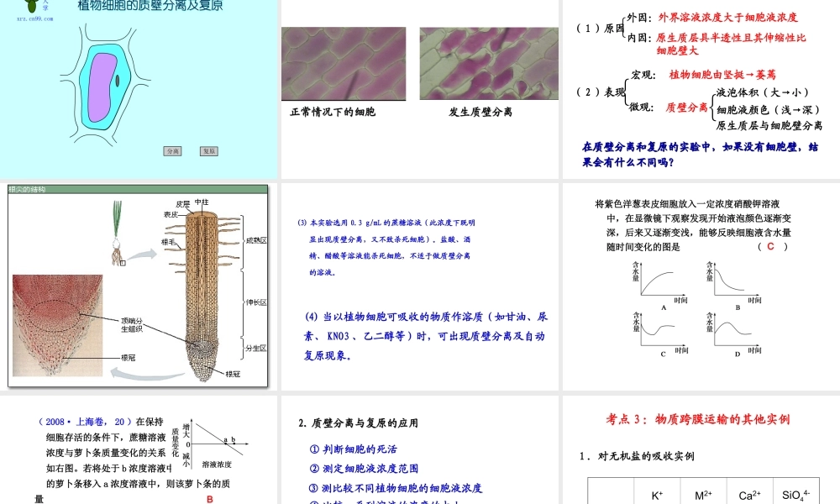Screen dimensions: 840x504
Task: Click the Ca2+ table header cell
Action: point(749,491)
